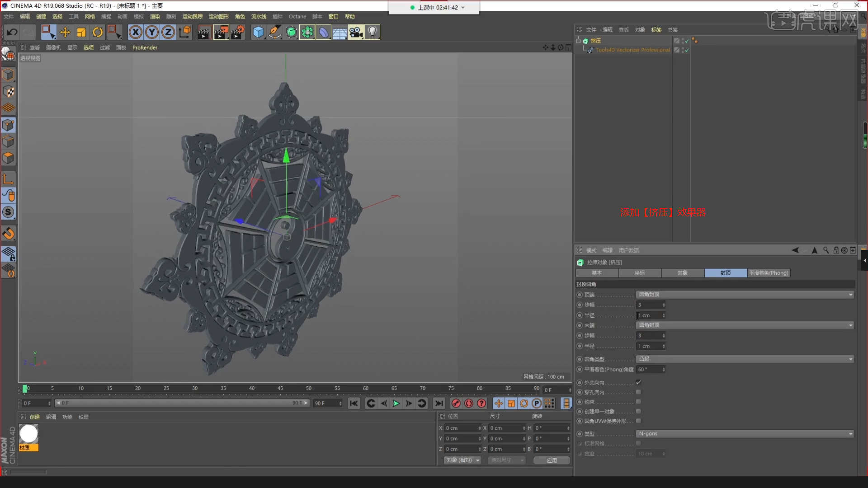Click Autokeying button
The width and height of the screenshot is (868, 488).
[x=469, y=404]
